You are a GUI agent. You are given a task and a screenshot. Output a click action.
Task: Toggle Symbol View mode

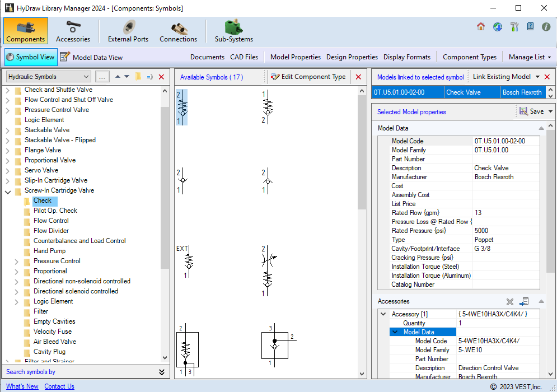[31, 57]
